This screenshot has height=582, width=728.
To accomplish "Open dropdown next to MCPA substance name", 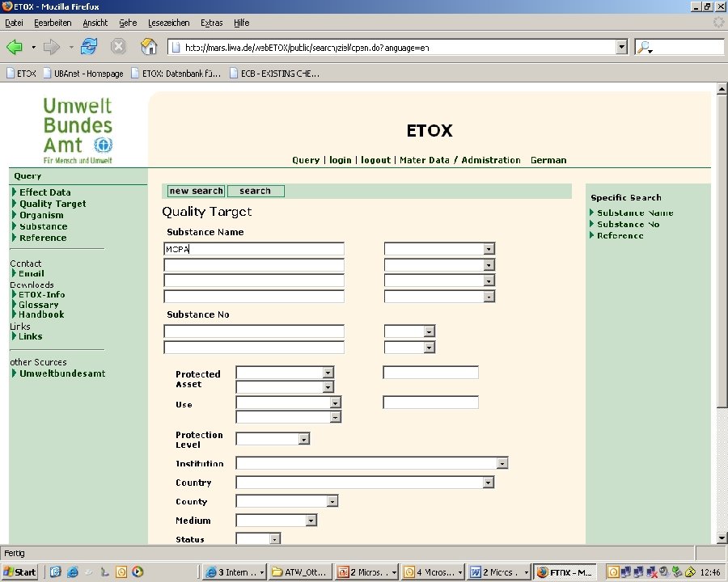I will 489,249.
